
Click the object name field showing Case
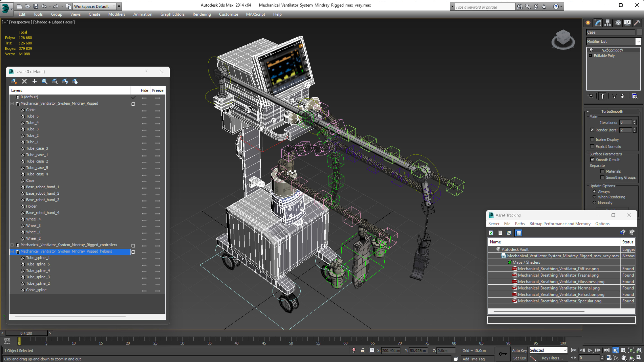click(611, 32)
